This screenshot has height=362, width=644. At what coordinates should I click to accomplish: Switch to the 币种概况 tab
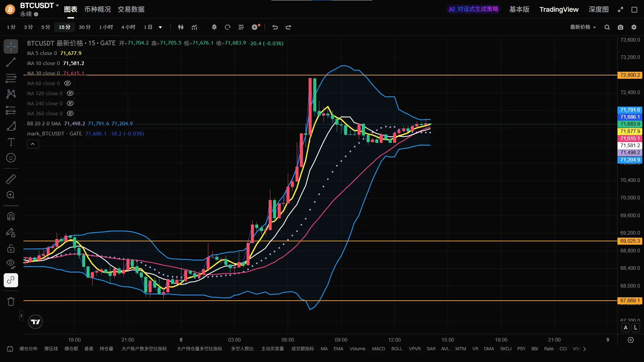(x=97, y=9)
